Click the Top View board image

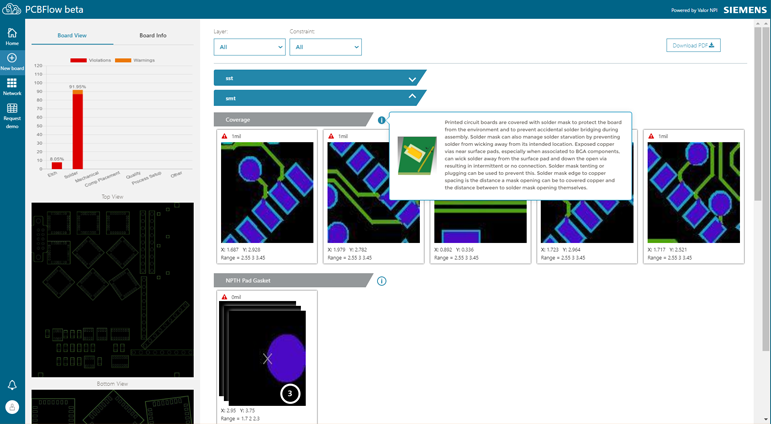point(113,290)
